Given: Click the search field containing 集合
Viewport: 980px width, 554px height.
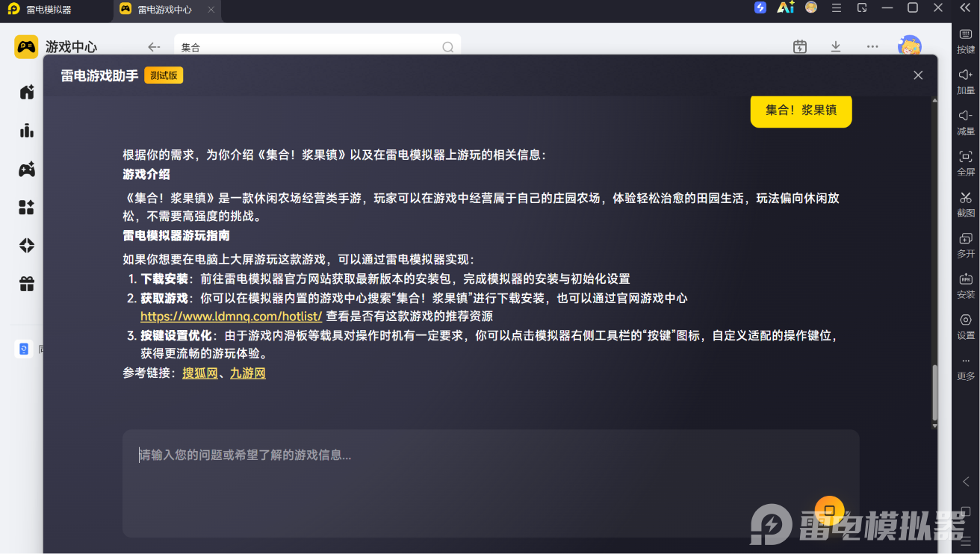Looking at the screenshot, I should tap(317, 47).
